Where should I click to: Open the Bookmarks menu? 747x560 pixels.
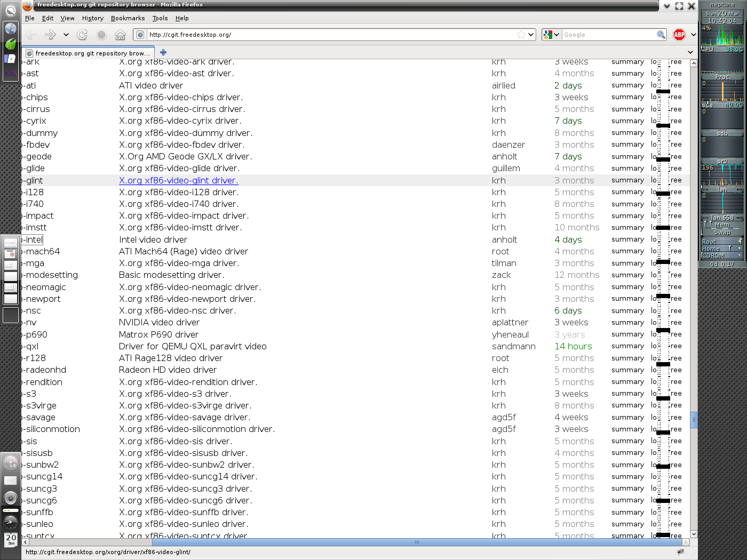pos(128,18)
